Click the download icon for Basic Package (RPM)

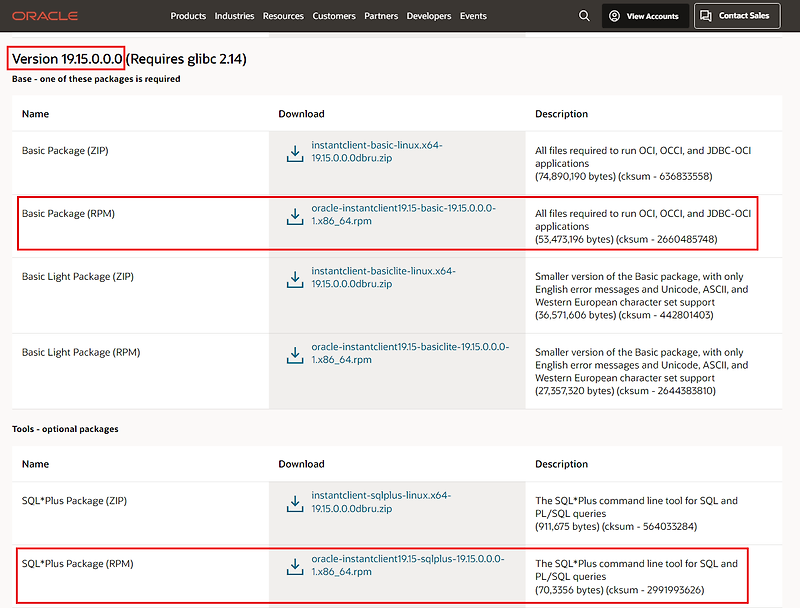click(x=295, y=214)
